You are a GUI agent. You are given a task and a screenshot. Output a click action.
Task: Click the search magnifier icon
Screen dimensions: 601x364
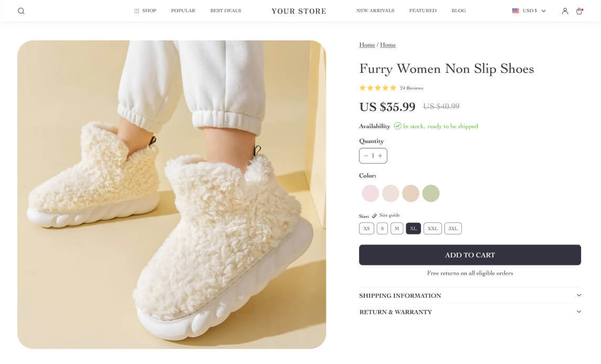click(x=21, y=11)
